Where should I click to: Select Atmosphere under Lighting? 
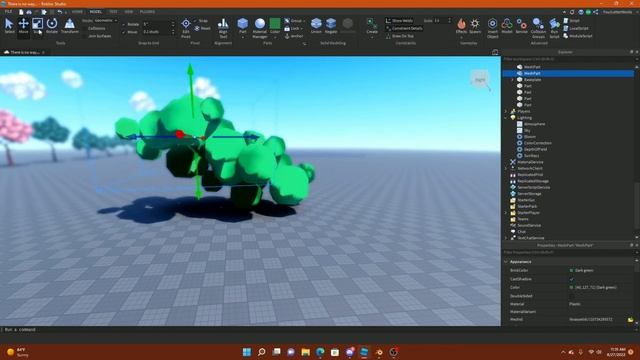[534, 124]
